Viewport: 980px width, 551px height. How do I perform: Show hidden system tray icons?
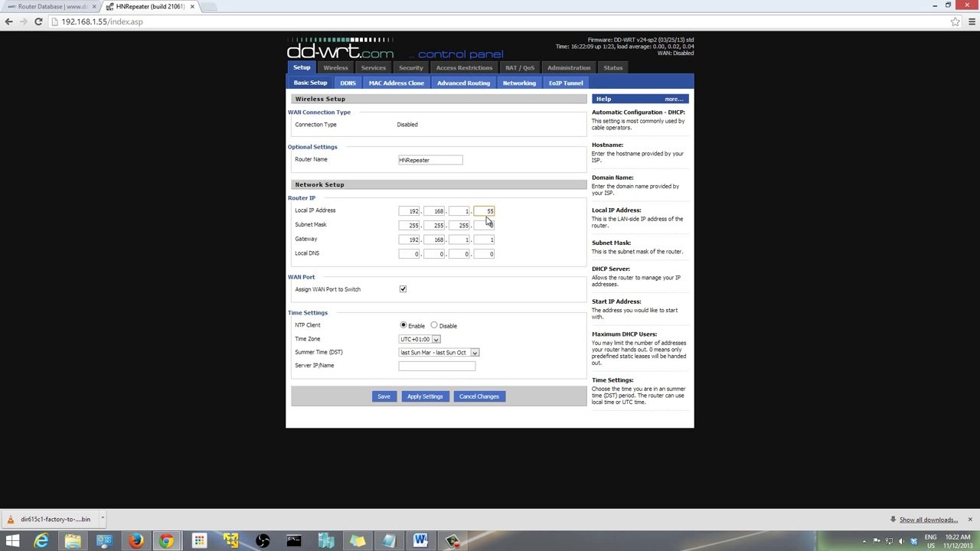click(x=864, y=541)
